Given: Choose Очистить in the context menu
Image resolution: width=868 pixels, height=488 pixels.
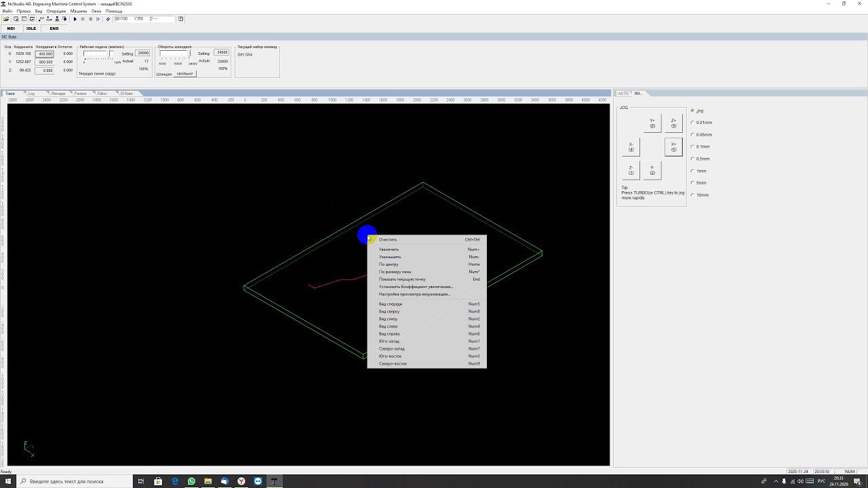Looking at the screenshot, I should click(427, 239).
